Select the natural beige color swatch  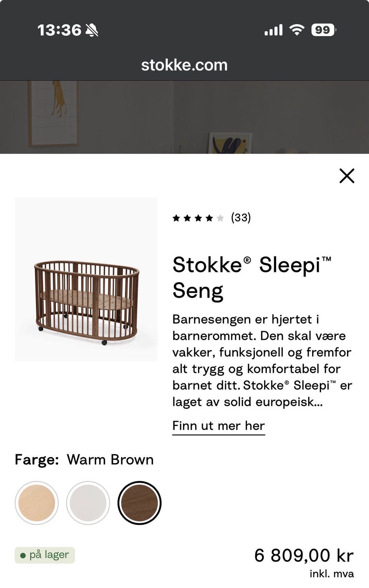pyautogui.click(x=37, y=503)
